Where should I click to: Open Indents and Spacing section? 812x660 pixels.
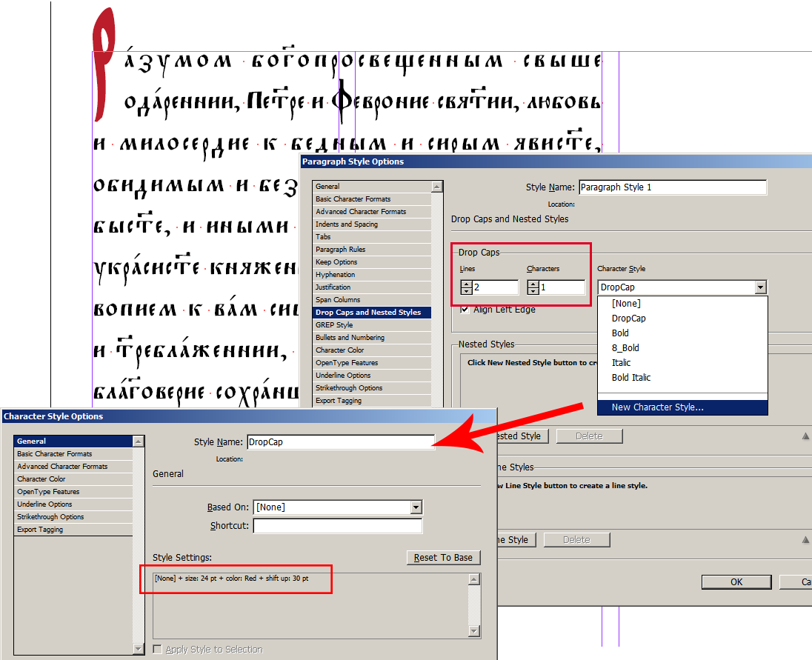click(372, 224)
